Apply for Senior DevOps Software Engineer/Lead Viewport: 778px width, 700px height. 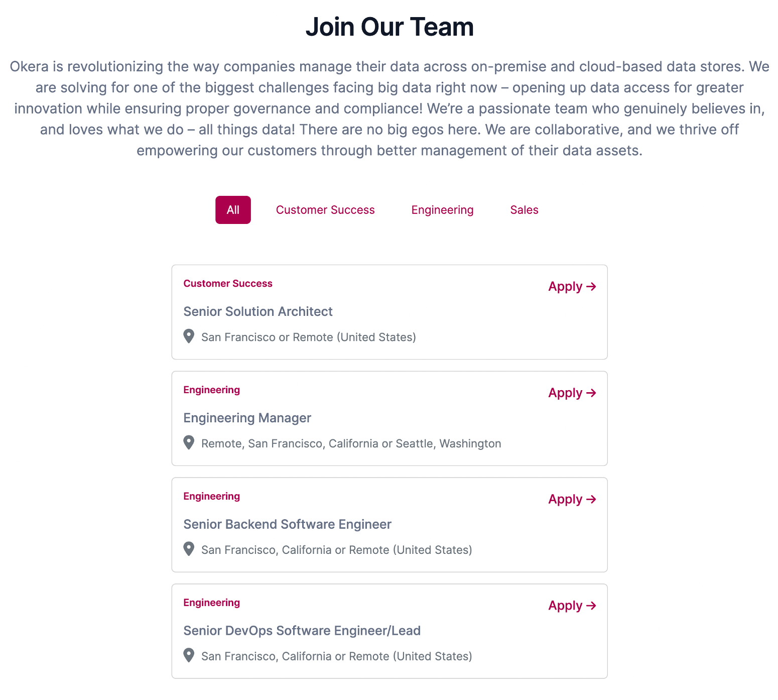point(572,606)
